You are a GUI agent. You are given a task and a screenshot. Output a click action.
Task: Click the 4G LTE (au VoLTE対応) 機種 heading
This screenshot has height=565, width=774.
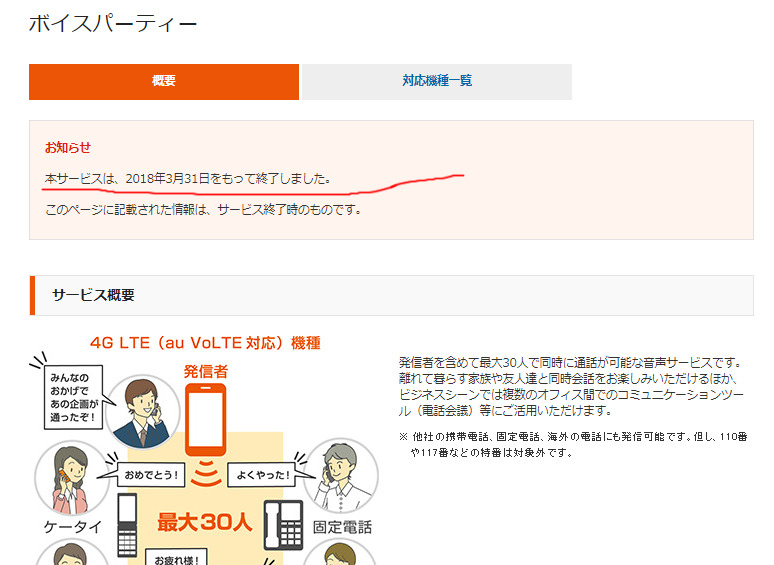(x=205, y=343)
